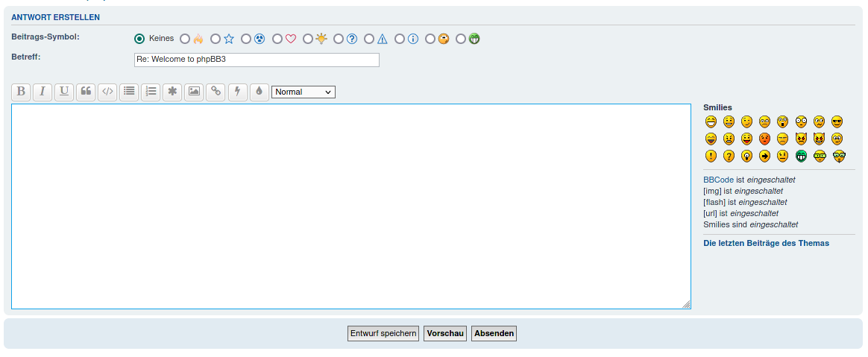Apply italic text with the I button
868x357 pixels.
43,92
